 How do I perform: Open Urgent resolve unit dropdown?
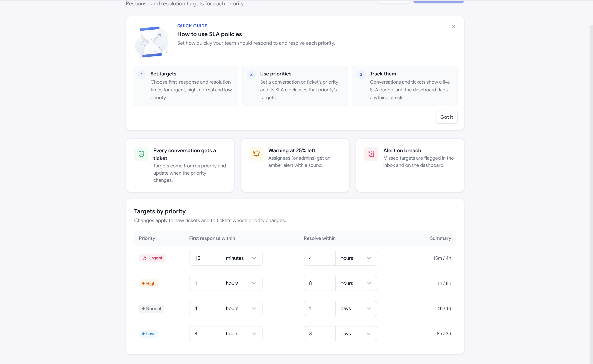pyautogui.click(x=356, y=258)
